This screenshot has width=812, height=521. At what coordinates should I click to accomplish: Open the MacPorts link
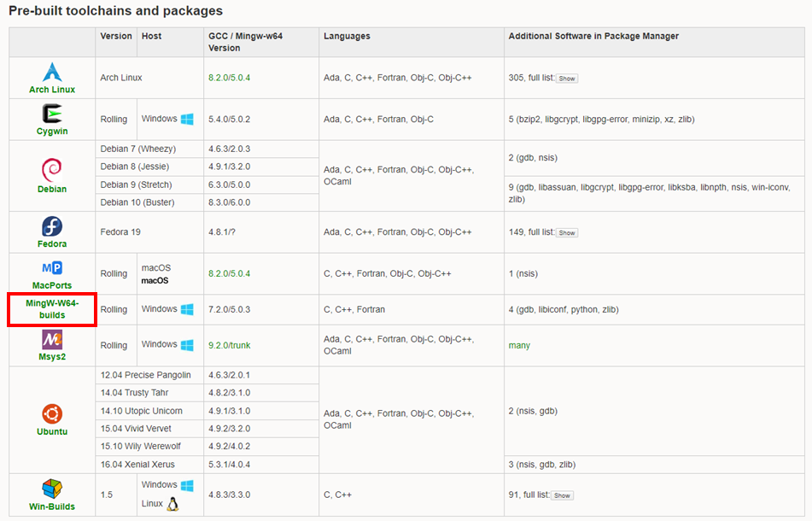tap(52, 285)
